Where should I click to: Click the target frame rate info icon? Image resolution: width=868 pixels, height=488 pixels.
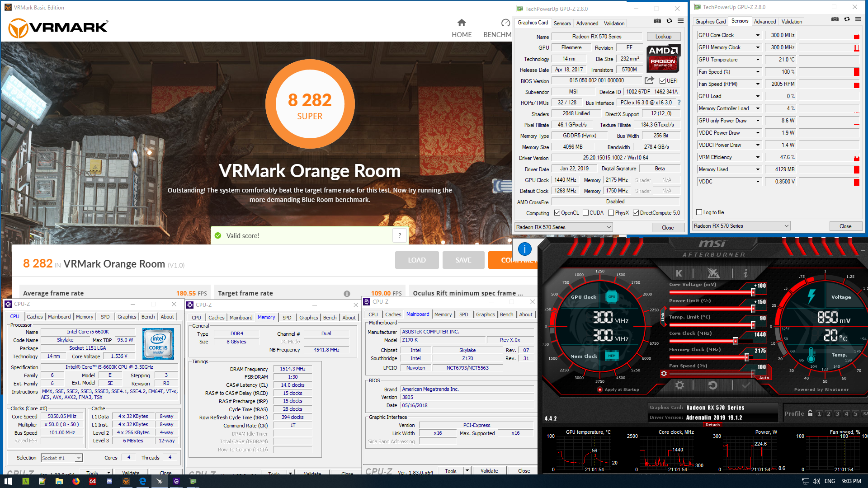[347, 294]
